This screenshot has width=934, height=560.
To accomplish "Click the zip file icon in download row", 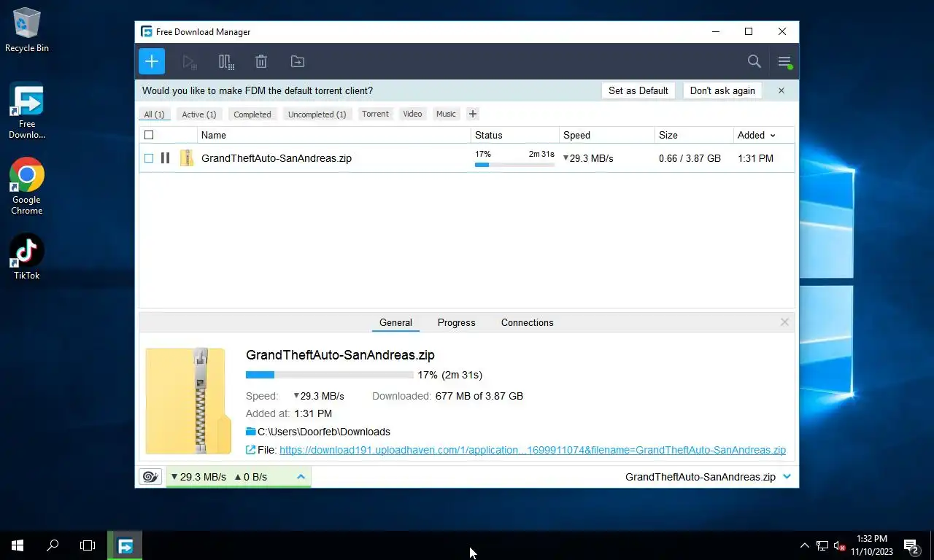I will click(187, 158).
